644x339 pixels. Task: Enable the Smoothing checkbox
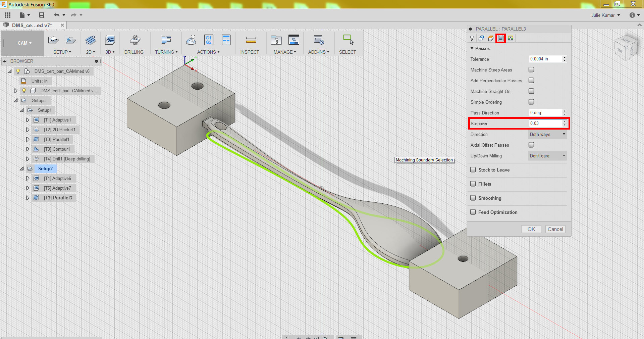pyautogui.click(x=473, y=198)
